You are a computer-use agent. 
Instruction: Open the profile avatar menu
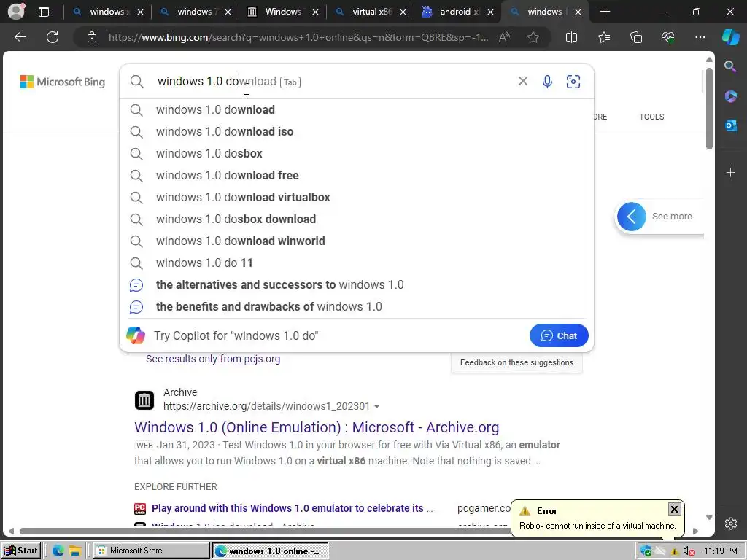pyautogui.click(x=16, y=12)
